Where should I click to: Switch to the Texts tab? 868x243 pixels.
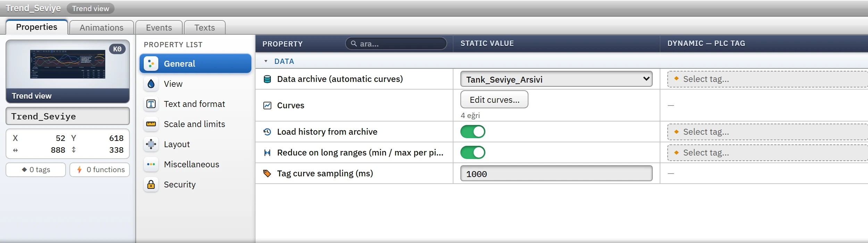(x=205, y=28)
